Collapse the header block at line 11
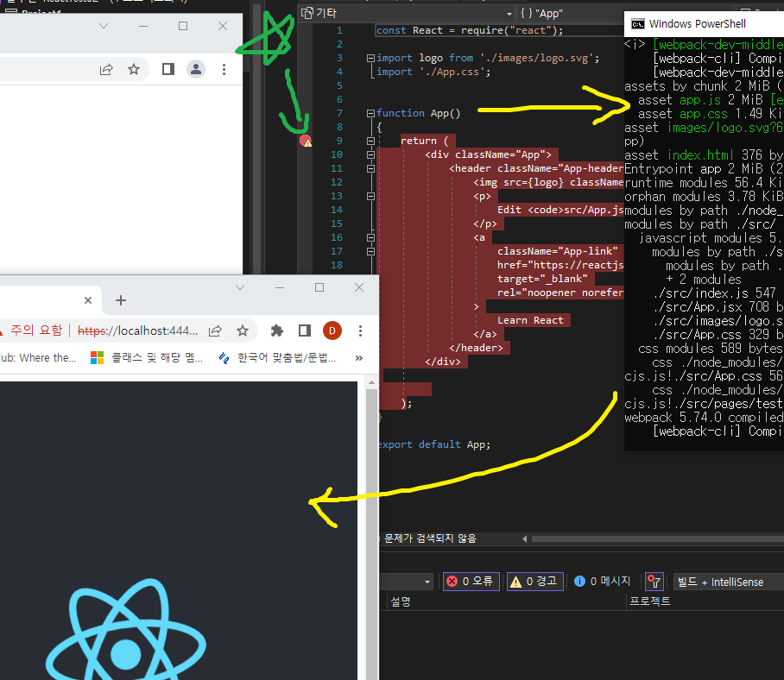The image size is (784, 680). pyautogui.click(x=370, y=168)
